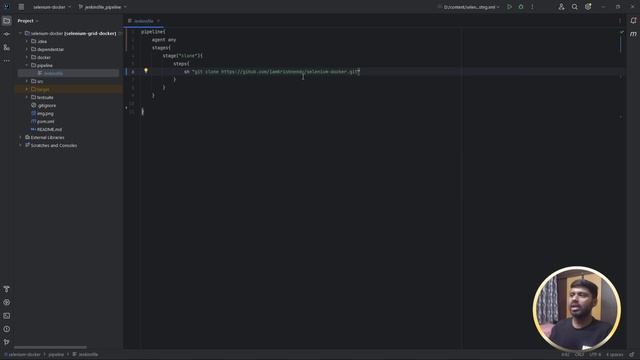Viewport: 640px width, 360px height.
Task: Open the run configuration dropdown
Action: point(469,7)
